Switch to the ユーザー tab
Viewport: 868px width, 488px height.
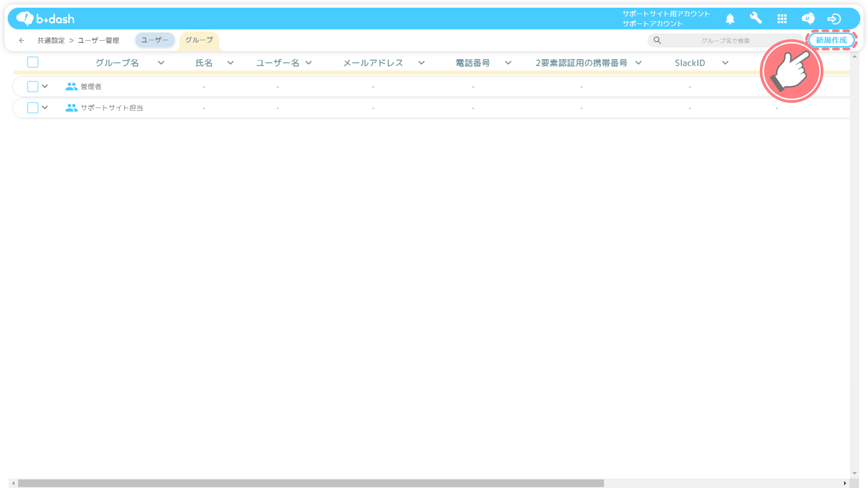click(x=155, y=40)
